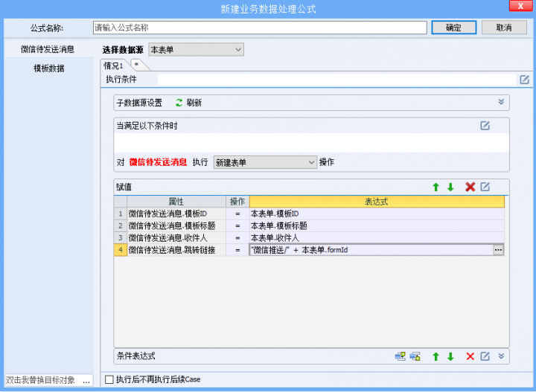
Task: Add sub-condition icon in 条件表达式
Action: (415, 356)
